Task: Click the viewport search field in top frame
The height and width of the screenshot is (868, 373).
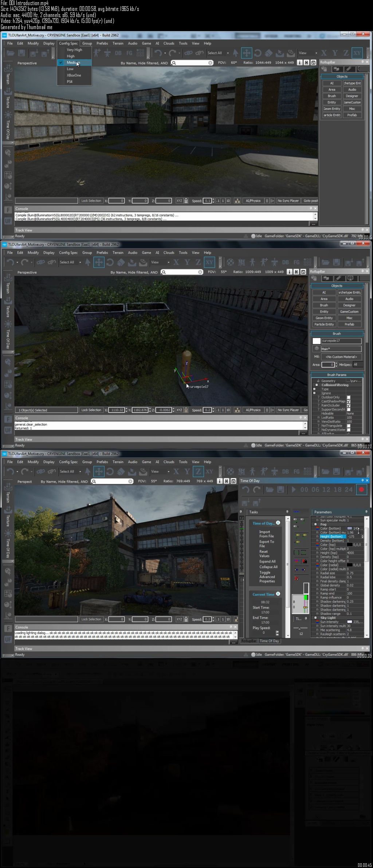Action: [x=192, y=63]
